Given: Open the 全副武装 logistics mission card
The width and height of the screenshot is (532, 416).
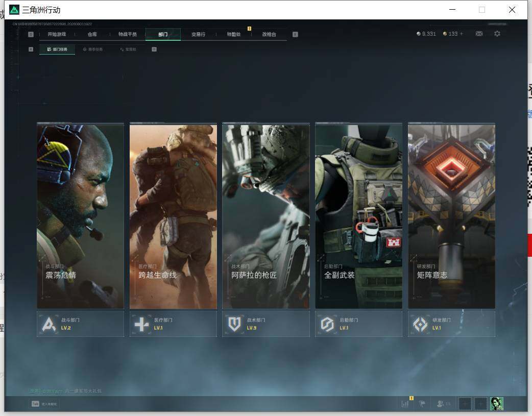Looking at the screenshot, I should tap(358, 216).
